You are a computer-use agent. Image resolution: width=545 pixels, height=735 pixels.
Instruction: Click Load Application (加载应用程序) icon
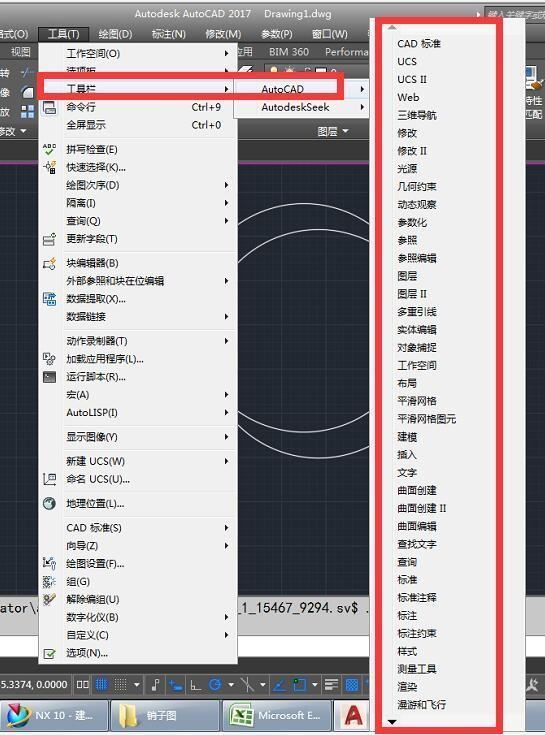coord(49,359)
